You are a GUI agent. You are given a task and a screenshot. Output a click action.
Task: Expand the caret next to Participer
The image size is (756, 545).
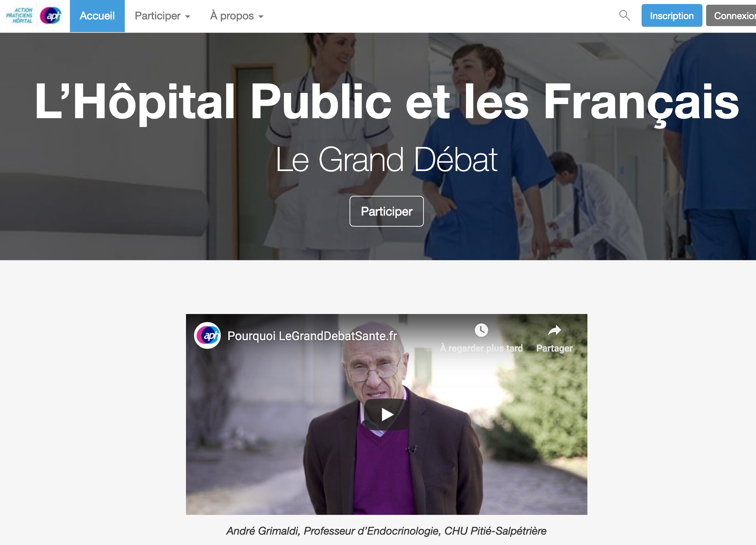click(188, 17)
